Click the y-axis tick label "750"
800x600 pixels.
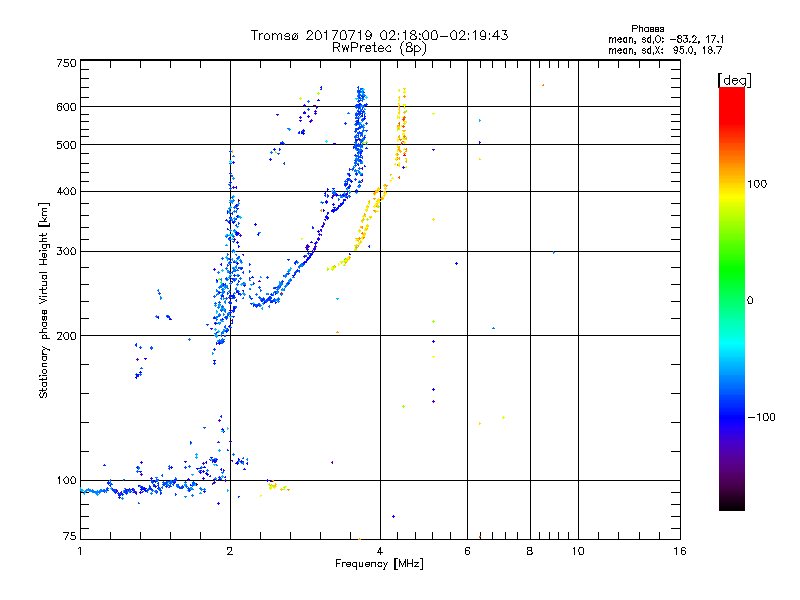click(x=66, y=64)
